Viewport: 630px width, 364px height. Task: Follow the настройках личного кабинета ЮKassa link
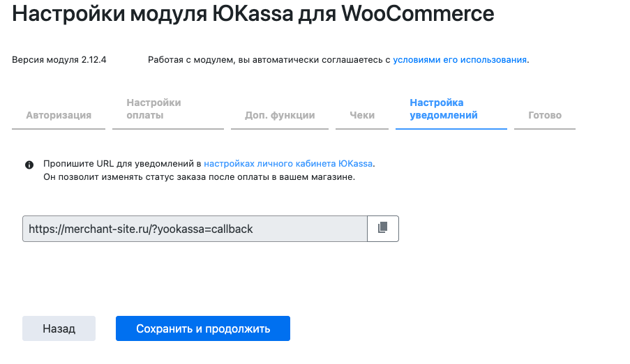click(289, 164)
